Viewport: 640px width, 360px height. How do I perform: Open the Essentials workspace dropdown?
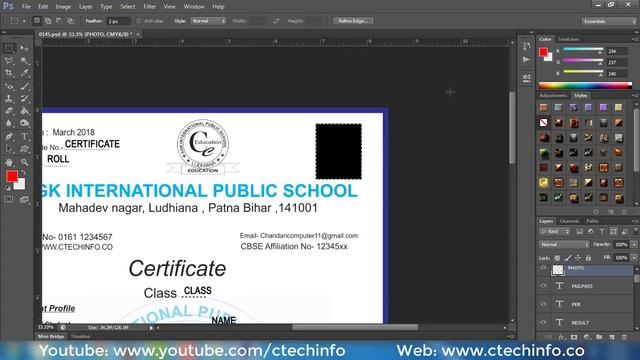coord(608,21)
